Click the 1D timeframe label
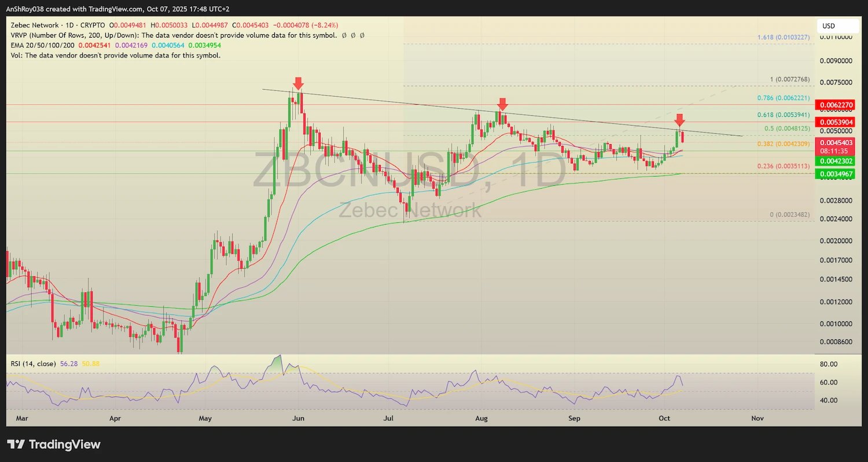Screen dimensions: 868x462 pyautogui.click(x=69, y=25)
